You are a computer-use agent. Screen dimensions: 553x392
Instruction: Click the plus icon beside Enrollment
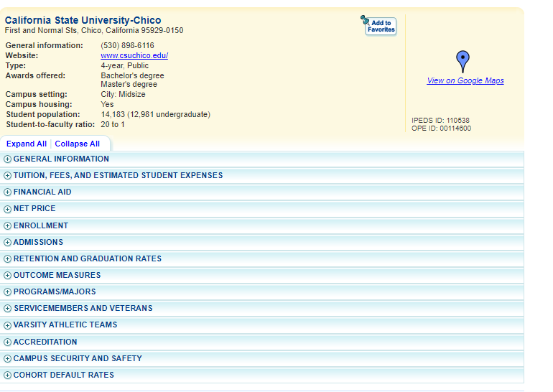[7, 225]
